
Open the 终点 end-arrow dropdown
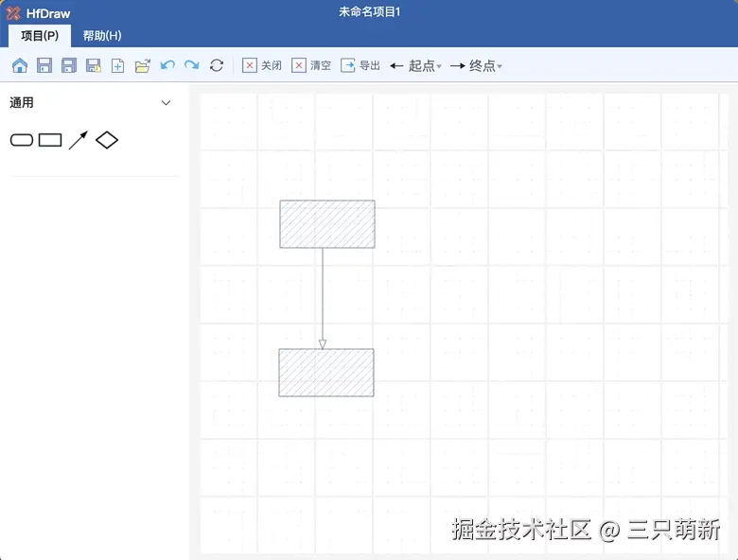(476, 66)
